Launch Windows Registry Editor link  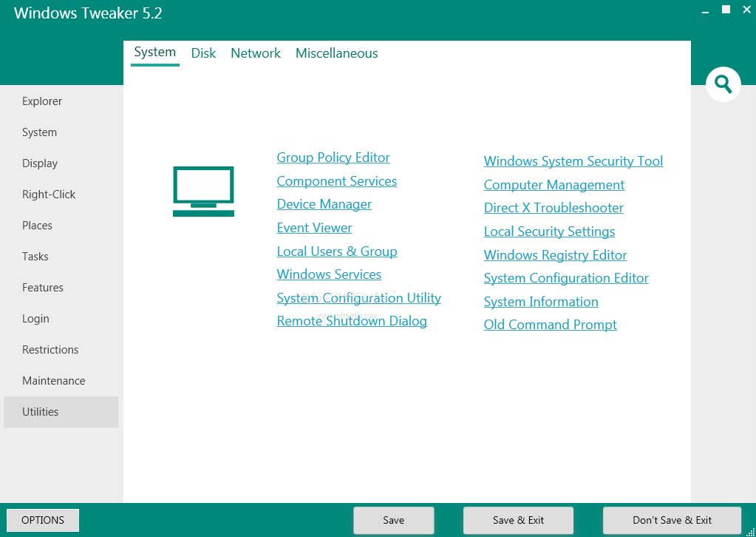coord(556,255)
